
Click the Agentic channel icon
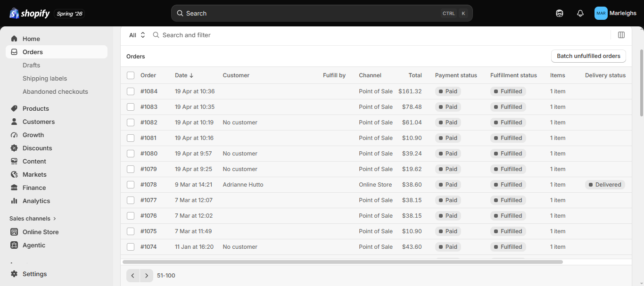14,245
